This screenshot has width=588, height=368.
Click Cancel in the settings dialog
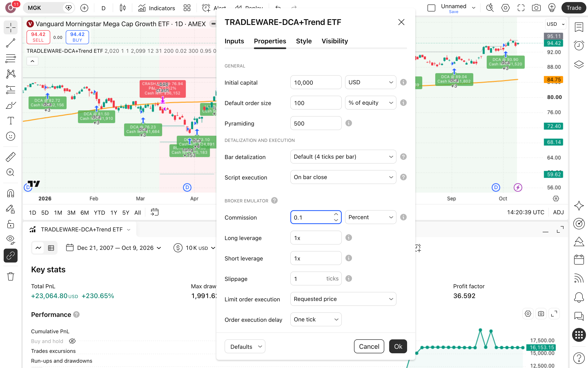pyautogui.click(x=369, y=346)
